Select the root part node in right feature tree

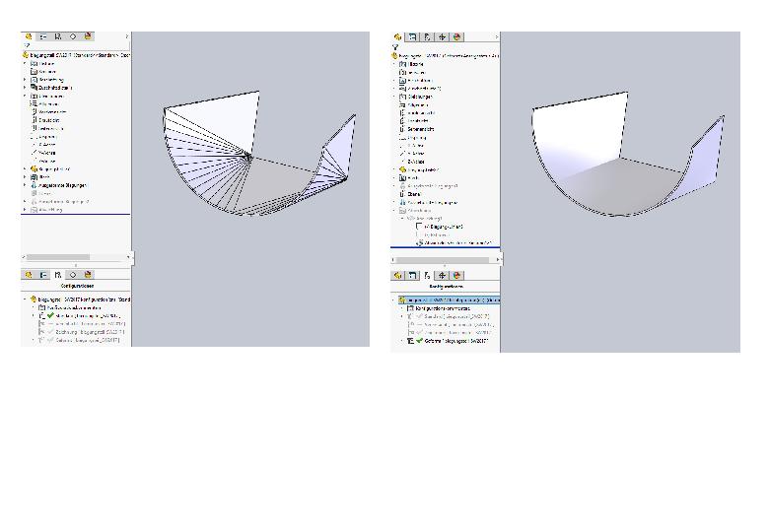446,56
